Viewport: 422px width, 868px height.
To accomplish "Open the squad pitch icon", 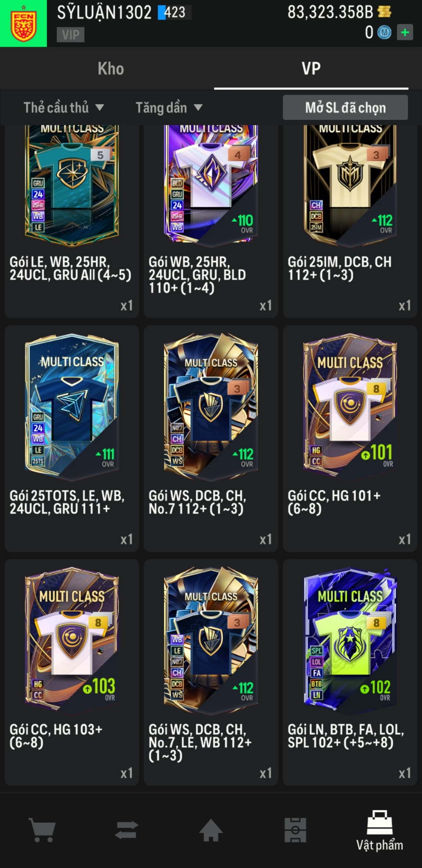I will click(295, 830).
